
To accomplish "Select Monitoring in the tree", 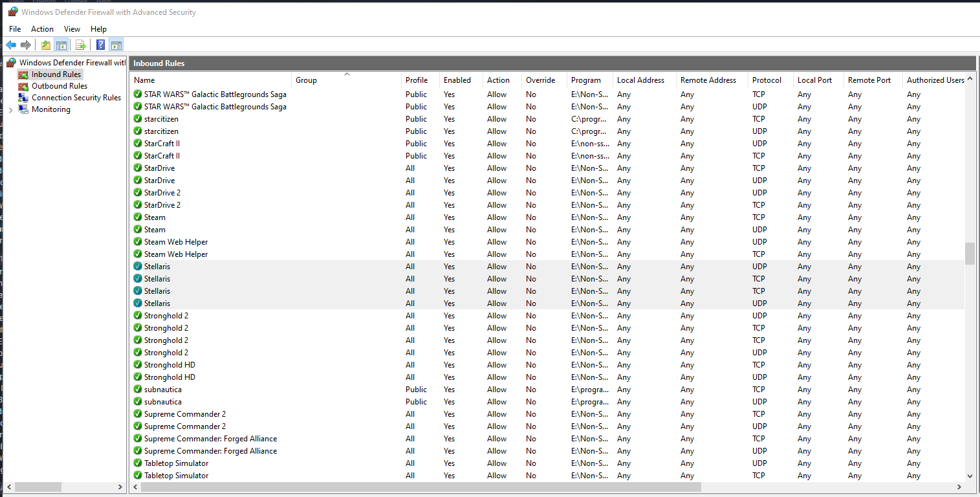I will (x=51, y=109).
